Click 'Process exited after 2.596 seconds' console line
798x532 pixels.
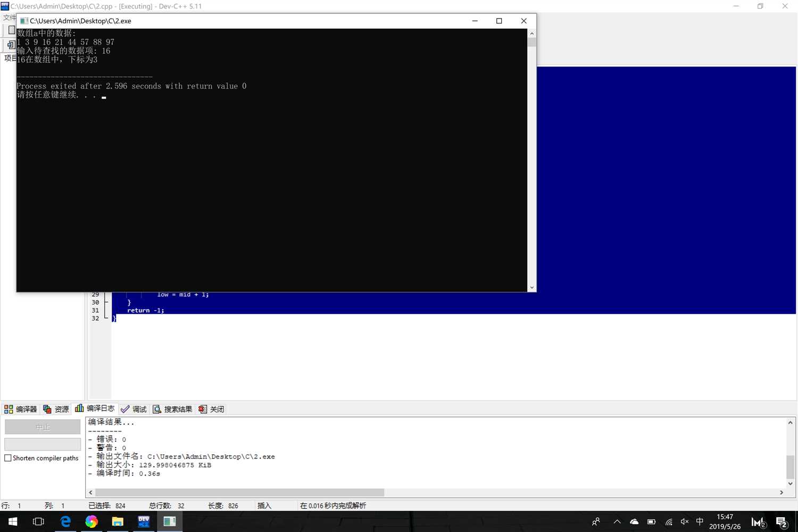(131, 86)
